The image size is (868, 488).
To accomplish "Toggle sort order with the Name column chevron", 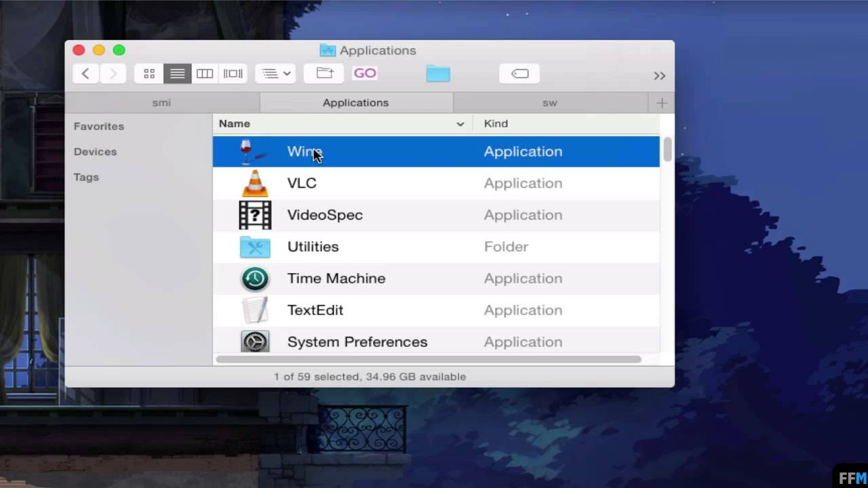I will tap(460, 124).
